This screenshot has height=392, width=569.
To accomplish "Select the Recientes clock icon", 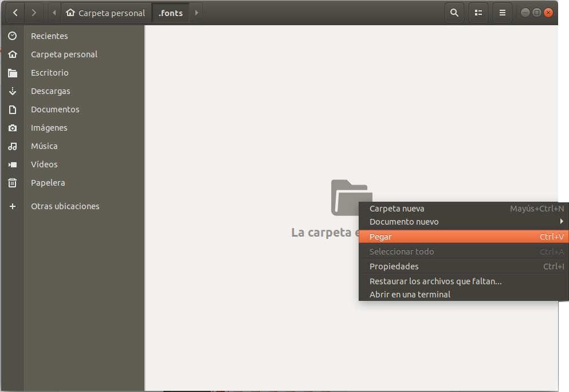I will click(12, 36).
